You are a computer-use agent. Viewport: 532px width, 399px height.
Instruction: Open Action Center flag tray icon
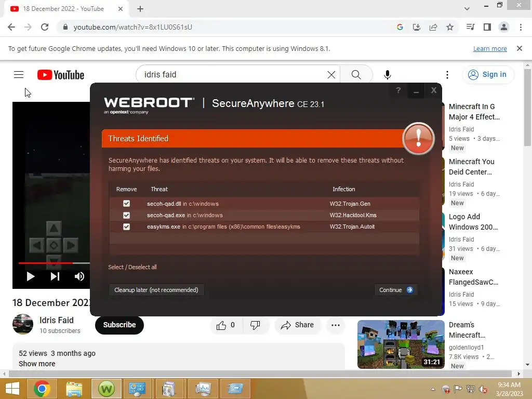pyautogui.click(x=458, y=389)
